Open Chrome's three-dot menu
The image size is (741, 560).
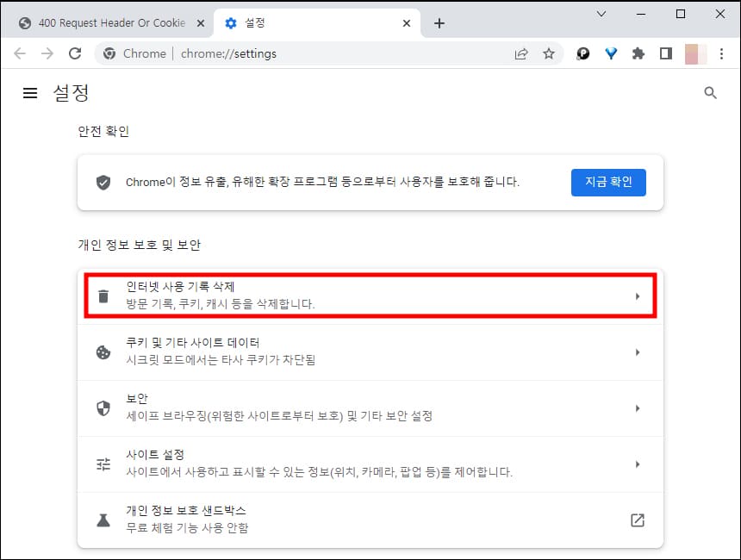[x=722, y=53]
